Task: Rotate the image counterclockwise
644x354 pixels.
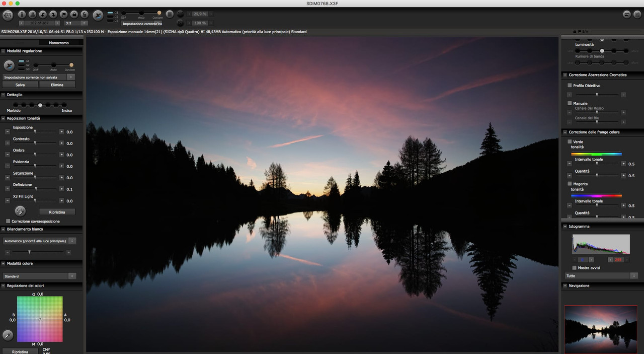Action: tap(43, 15)
